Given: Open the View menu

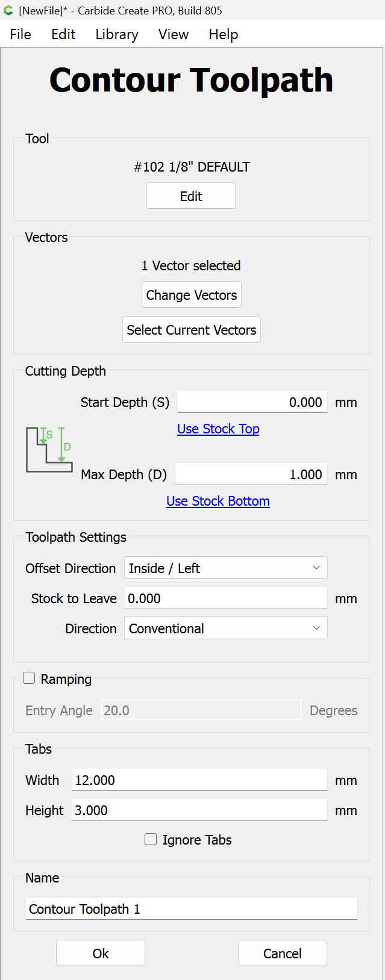Looking at the screenshot, I should point(174,34).
